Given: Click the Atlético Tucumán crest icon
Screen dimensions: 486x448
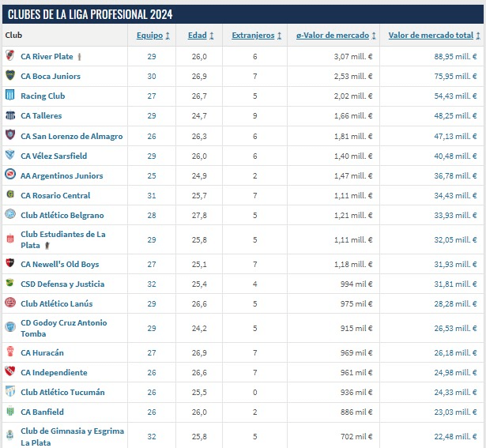Looking at the screenshot, I should [10, 391].
